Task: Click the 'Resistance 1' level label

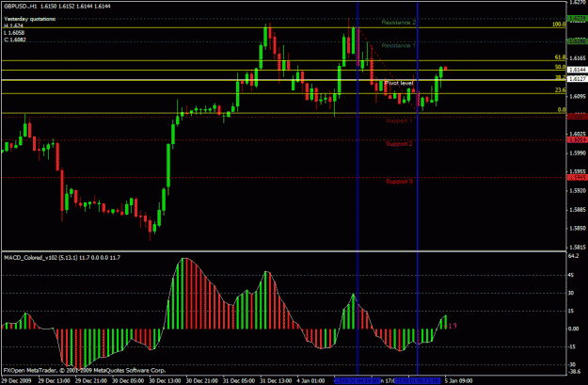Action: (x=398, y=46)
